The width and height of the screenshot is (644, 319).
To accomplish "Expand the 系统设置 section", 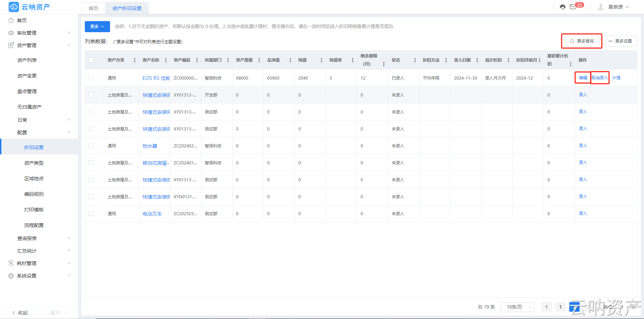I will pyautogui.click(x=69, y=276).
